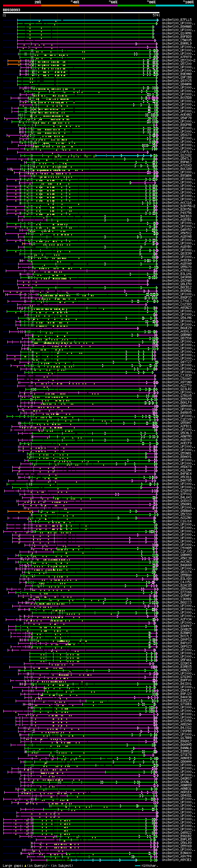Select the UniRef100_Q54TL3 label

tap(177, 159)
